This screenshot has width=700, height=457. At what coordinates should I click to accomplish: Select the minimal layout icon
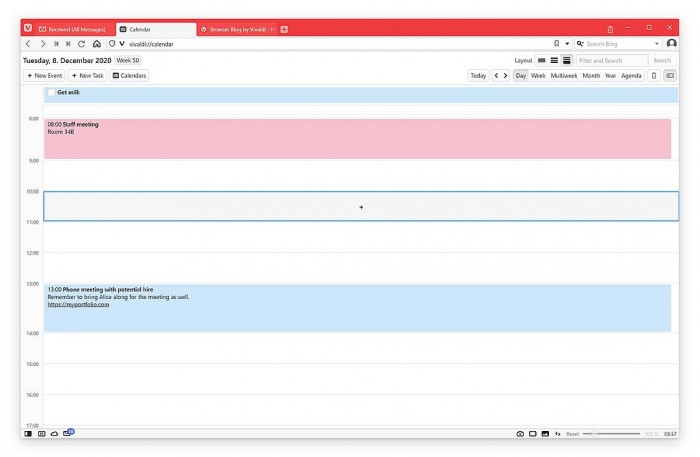click(542, 60)
